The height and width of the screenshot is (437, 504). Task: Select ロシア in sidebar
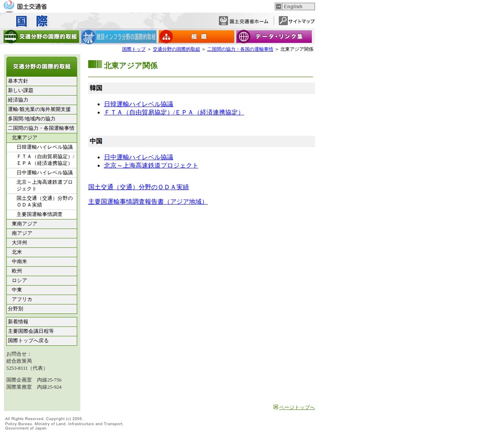(x=42, y=280)
